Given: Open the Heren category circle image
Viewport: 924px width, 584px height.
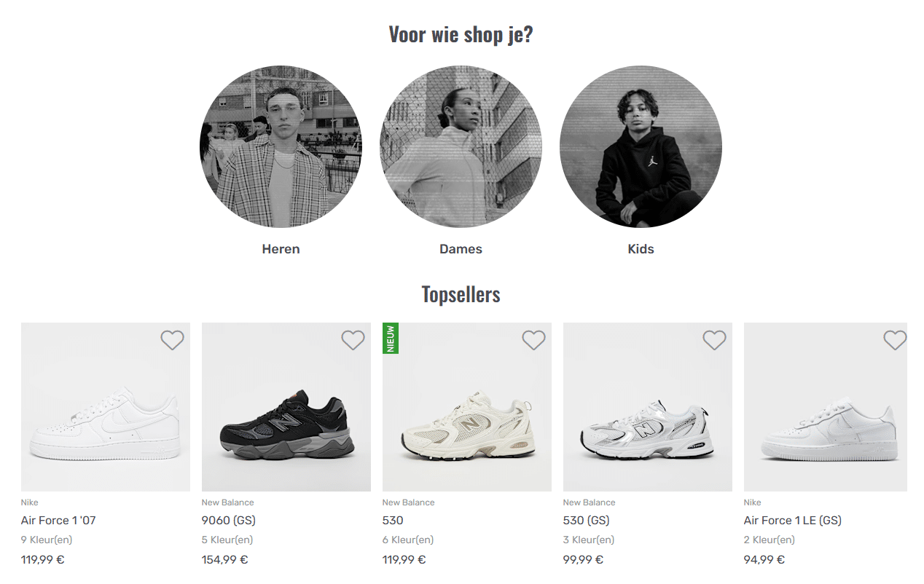Looking at the screenshot, I should [x=281, y=147].
